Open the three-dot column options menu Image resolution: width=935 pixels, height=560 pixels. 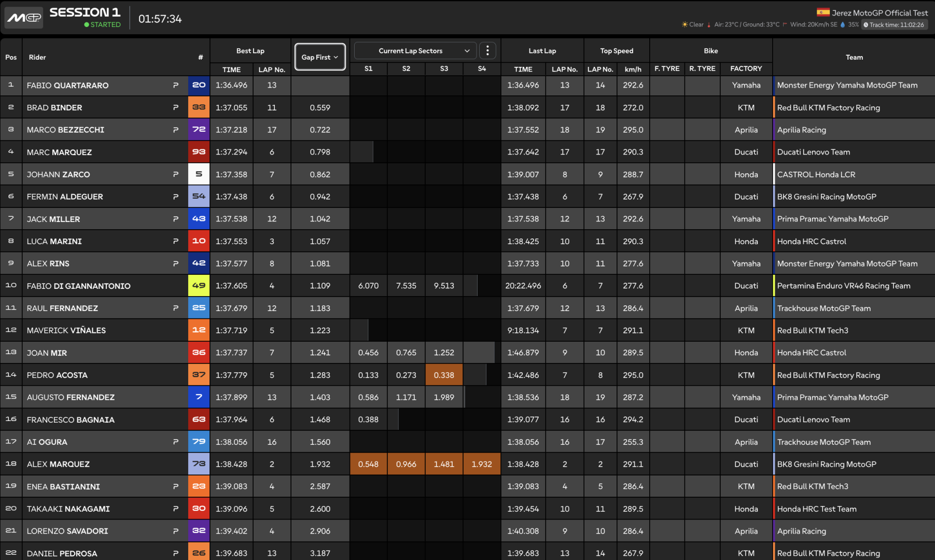click(487, 51)
